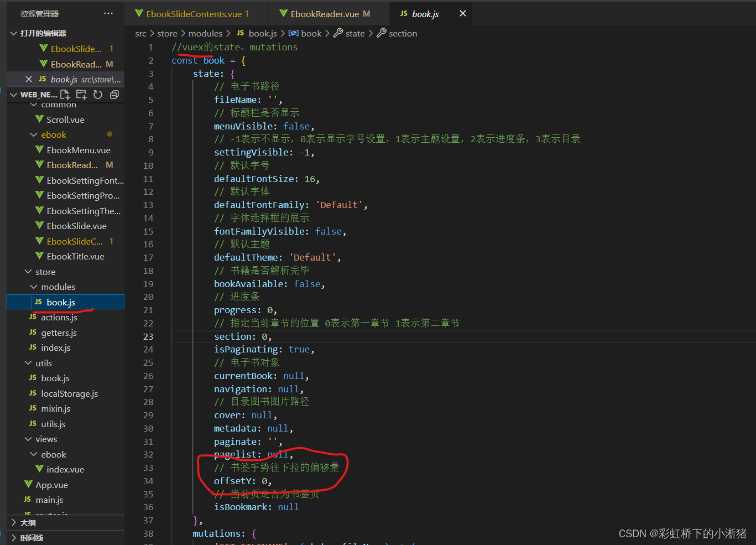
Task: Open EbookSlide... in the open editors list
Action: 65,49
